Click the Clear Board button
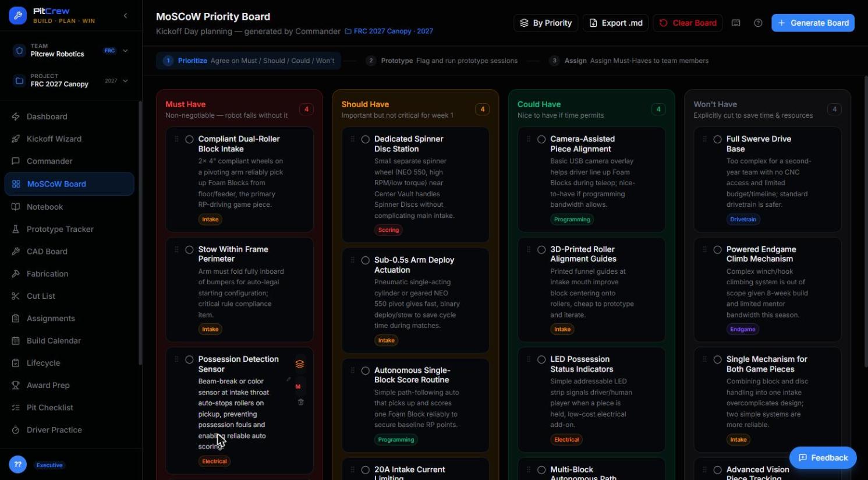Screen dimensions: 868x480 688,23
